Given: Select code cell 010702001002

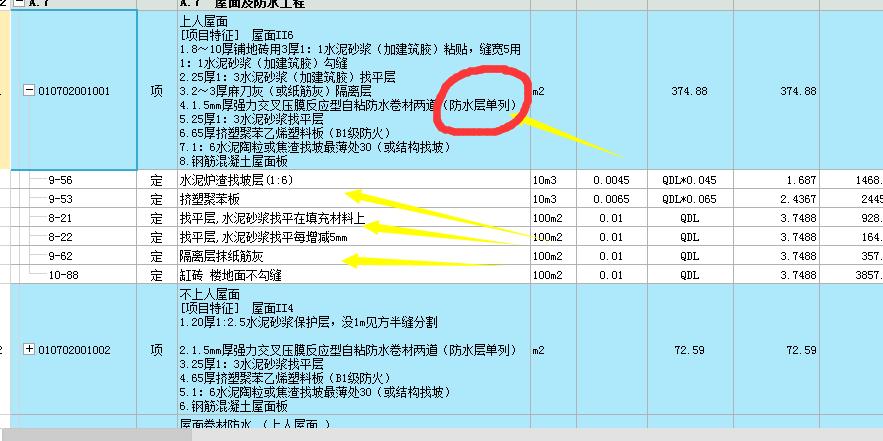Looking at the screenshot, I should [74, 350].
